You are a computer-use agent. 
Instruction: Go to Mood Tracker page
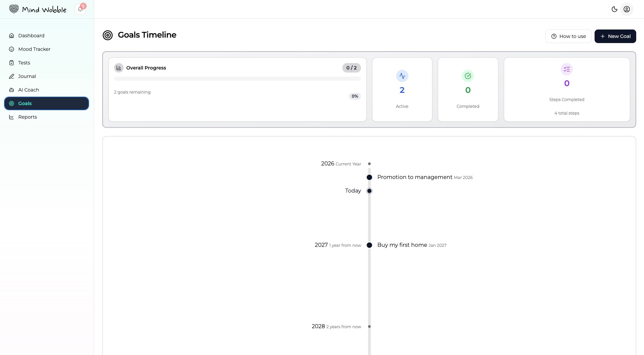pos(46,49)
